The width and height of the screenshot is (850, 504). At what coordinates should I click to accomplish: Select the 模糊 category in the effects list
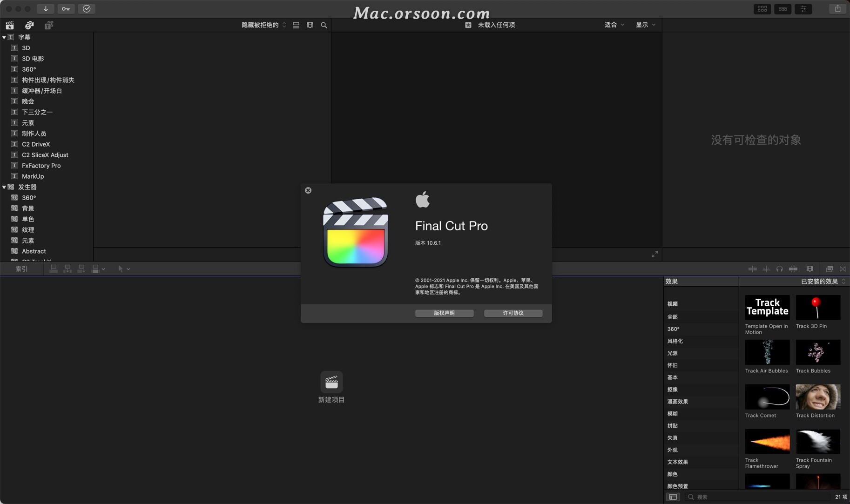pos(672,413)
